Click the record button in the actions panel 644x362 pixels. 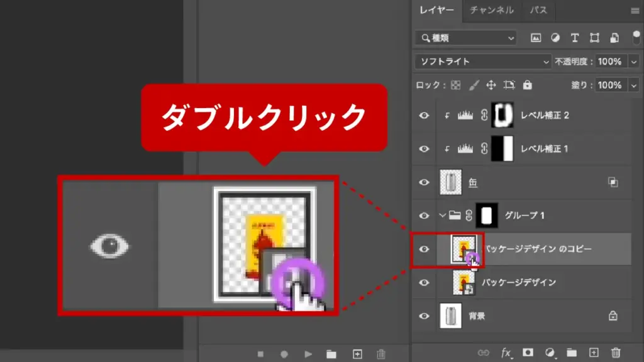coord(284,354)
